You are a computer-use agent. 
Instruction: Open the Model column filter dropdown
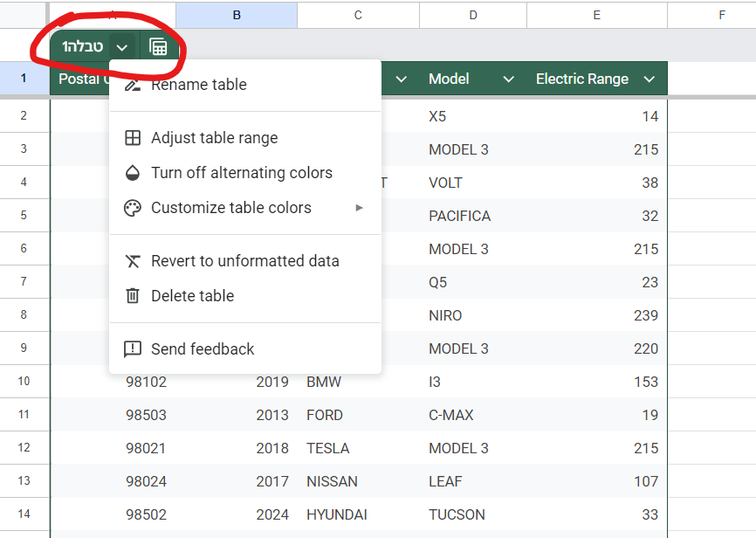[x=509, y=79]
